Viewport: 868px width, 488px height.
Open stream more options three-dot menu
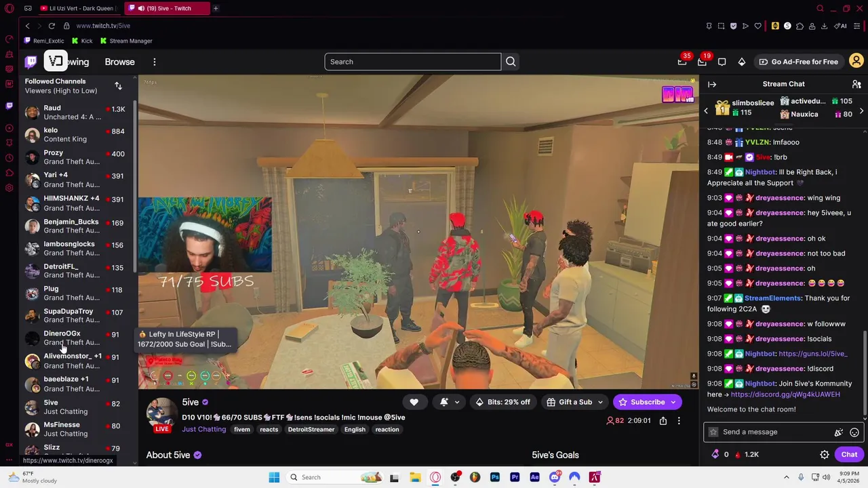[679, 420]
